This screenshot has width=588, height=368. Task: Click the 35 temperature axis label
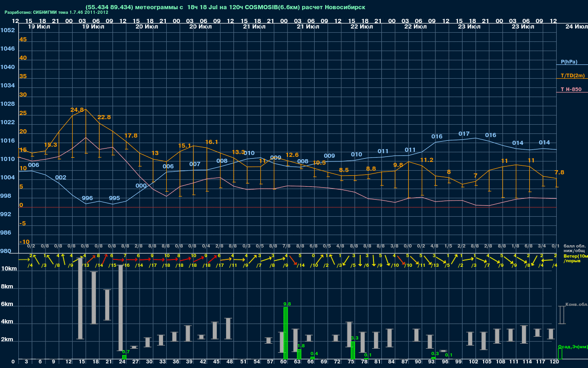tap(23, 76)
